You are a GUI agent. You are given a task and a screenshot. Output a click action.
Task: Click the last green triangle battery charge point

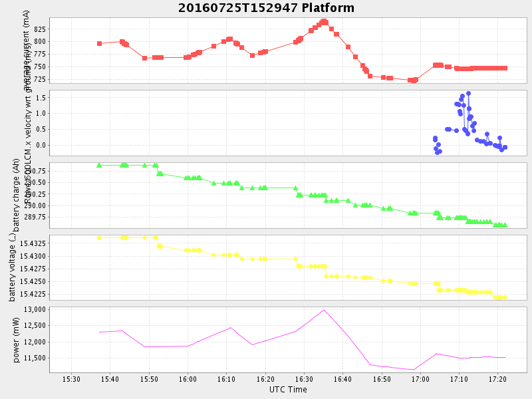tap(505, 225)
